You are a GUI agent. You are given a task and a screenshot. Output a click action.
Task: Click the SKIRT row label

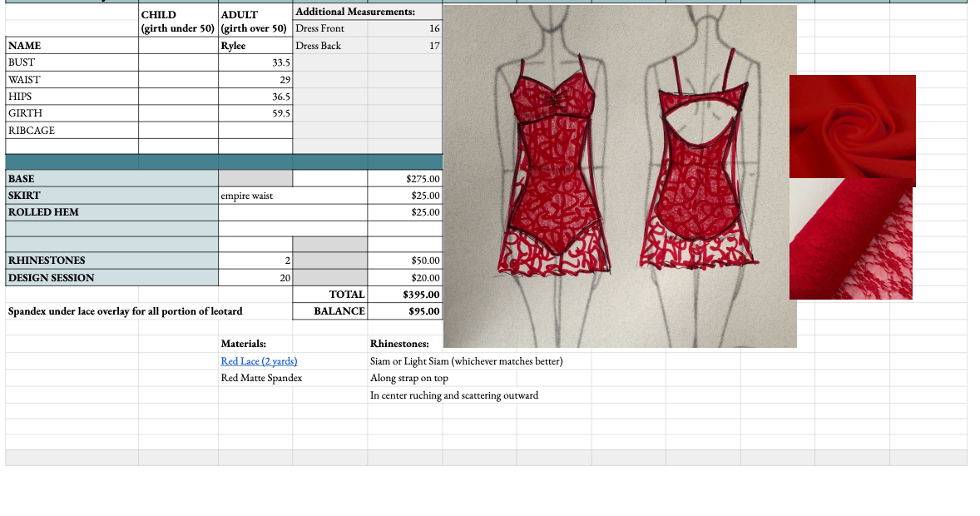tap(111, 195)
